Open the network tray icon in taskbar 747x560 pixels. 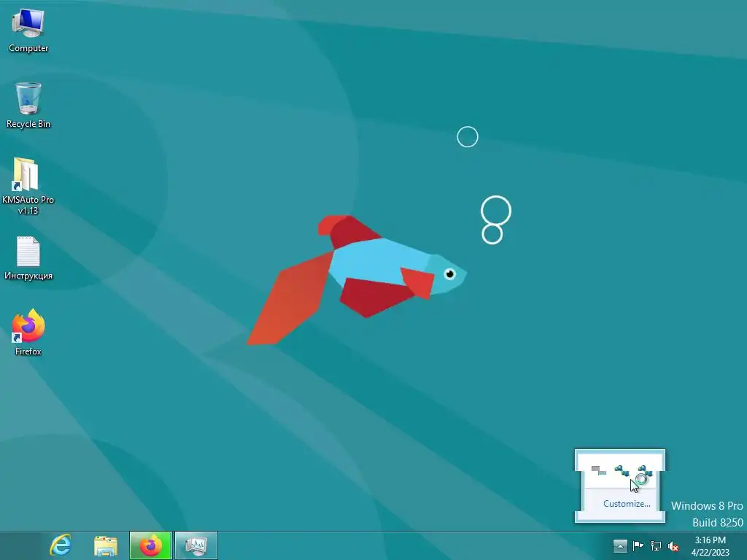(656, 545)
